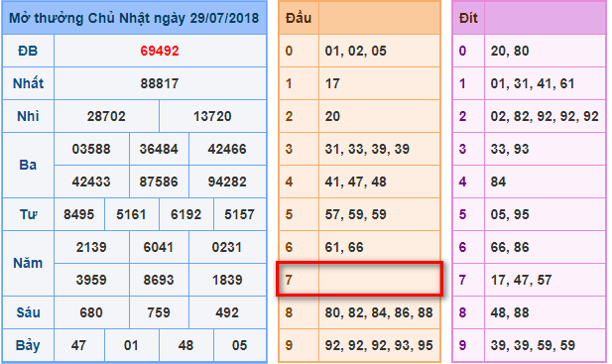Image resolution: width=612 pixels, height=364 pixels.
Task: Click '48, 88' in the Đít table
Action: point(510,312)
